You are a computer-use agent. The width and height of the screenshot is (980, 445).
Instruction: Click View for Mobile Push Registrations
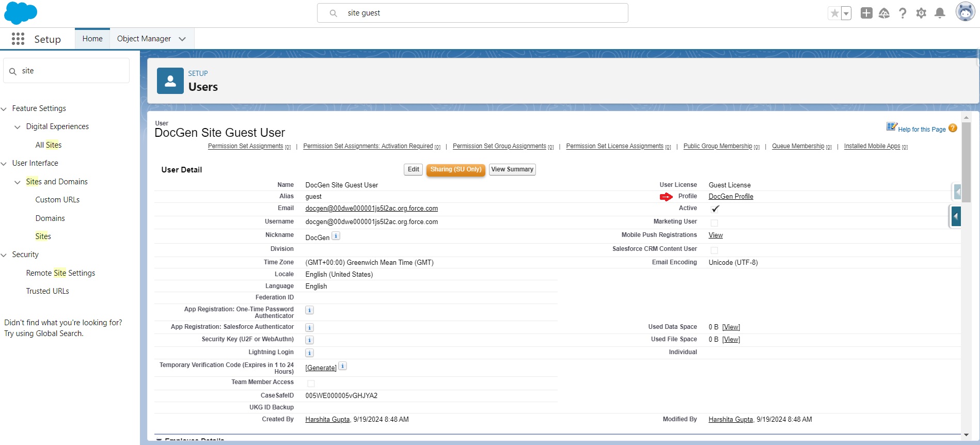coord(716,235)
